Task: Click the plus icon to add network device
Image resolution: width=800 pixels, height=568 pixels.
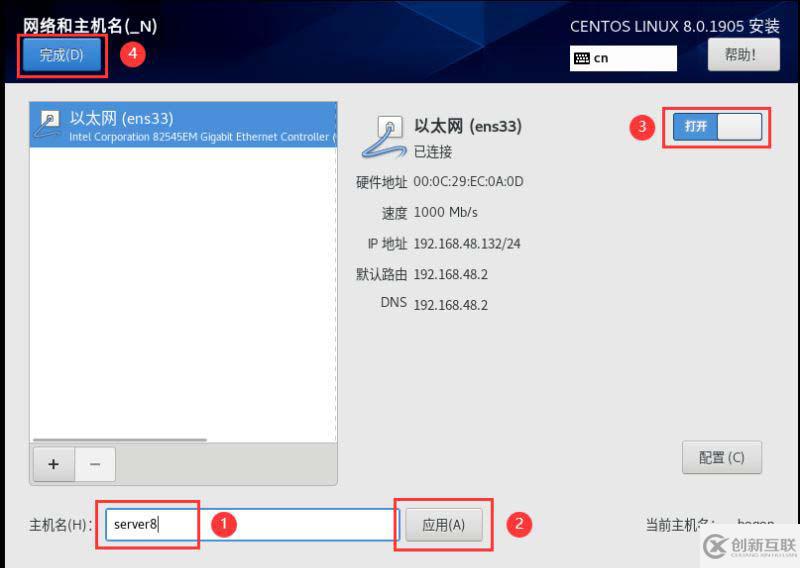Action: 54,464
